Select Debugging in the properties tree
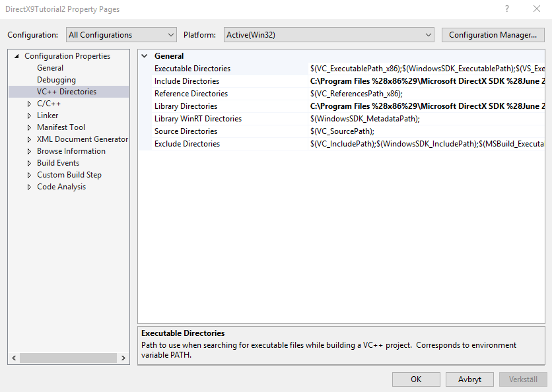The height and width of the screenshot is (392, 552). pyautogui.click(x=56, y=80)
